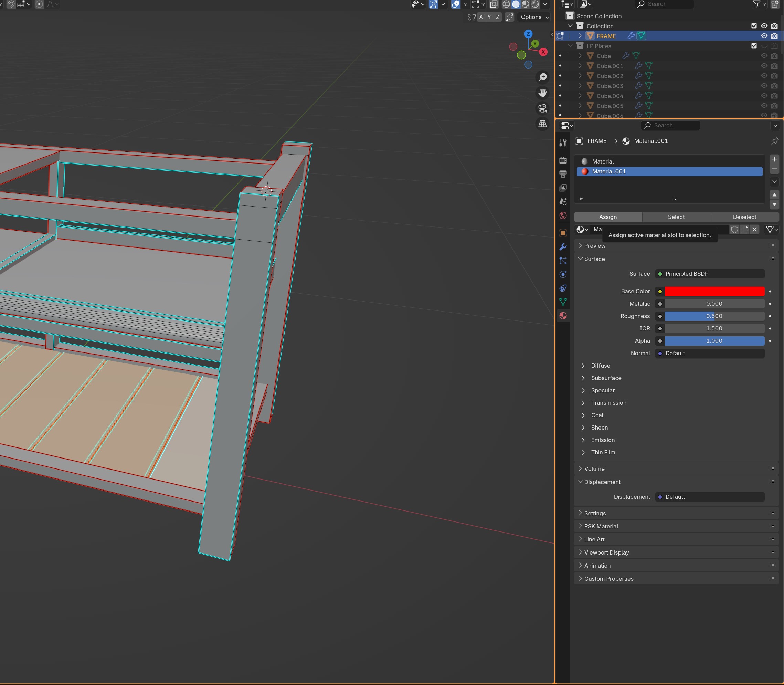Open the World properties tab
The height and width of the screenshot is (685, 784).
click(563, 215)
